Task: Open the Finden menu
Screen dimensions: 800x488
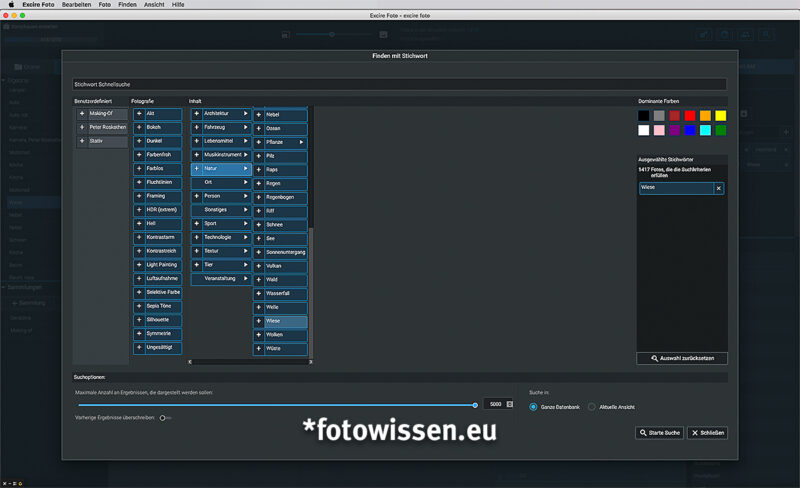Action: pyautogui.click(x=128, y=5)
